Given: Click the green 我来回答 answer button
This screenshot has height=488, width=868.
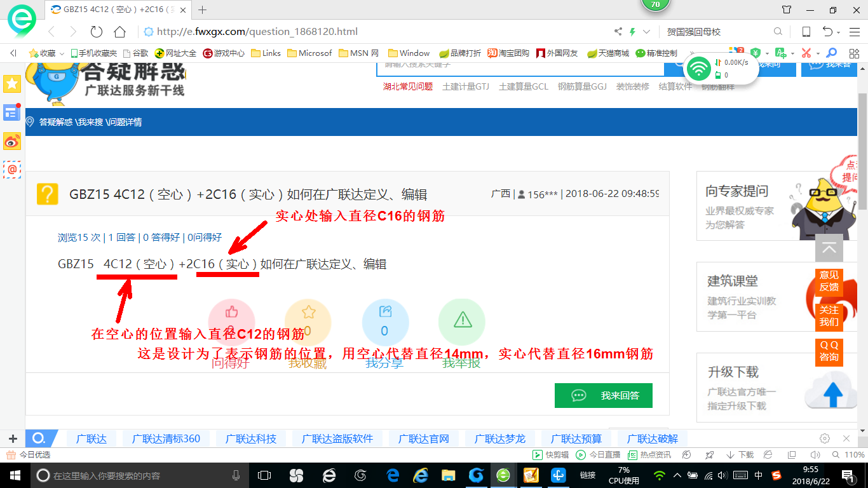Looking at the screenshot, I should click(x=602, y=395).
